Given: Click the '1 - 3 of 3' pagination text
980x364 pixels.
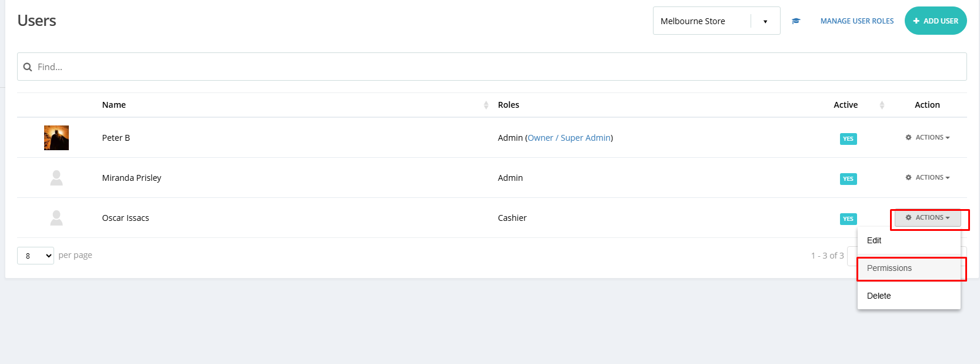Looking at the screenshot, I should pos(828,256).
